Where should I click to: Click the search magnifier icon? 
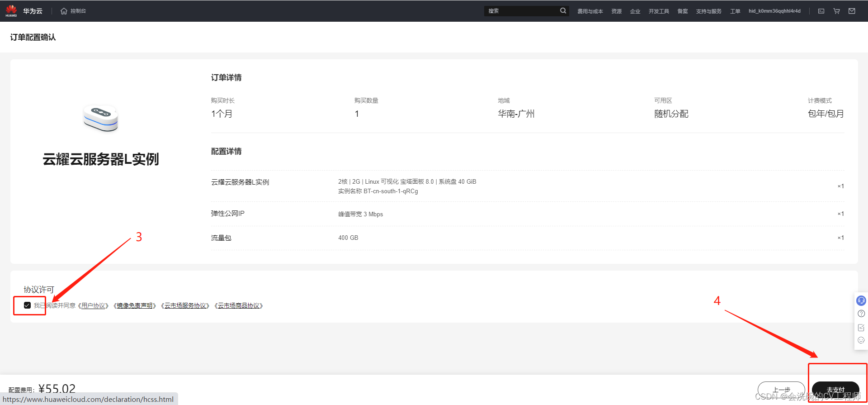563,11
